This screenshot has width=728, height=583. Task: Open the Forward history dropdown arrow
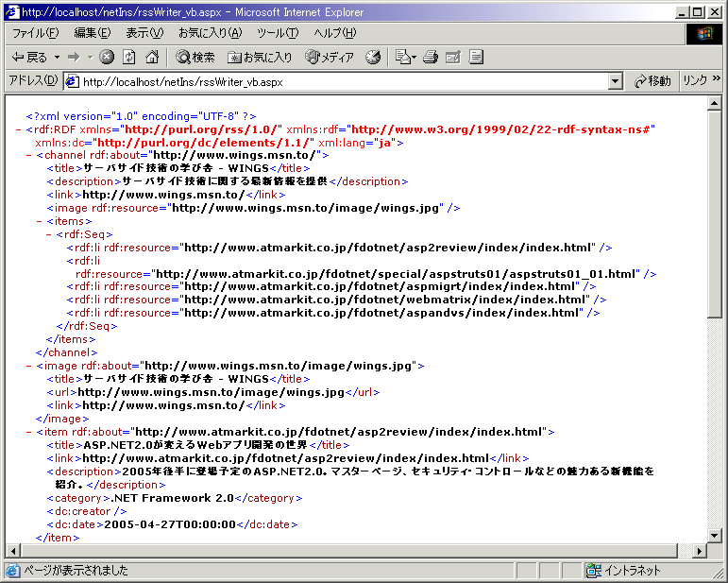(x=90, y=57)
